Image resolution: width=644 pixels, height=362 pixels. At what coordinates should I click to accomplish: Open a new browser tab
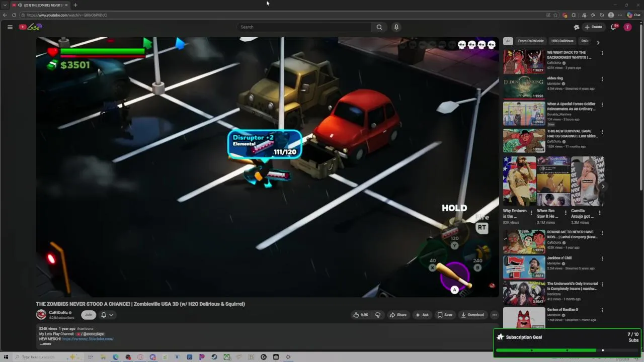(x=75, y=5)
